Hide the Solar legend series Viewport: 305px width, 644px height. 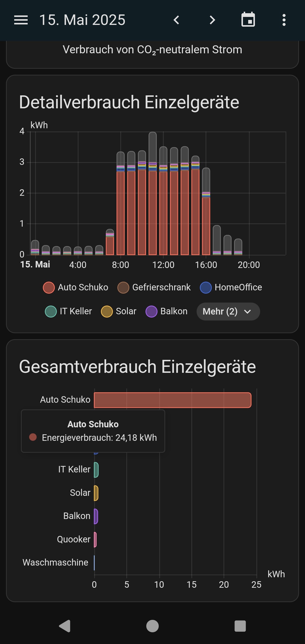119,312
